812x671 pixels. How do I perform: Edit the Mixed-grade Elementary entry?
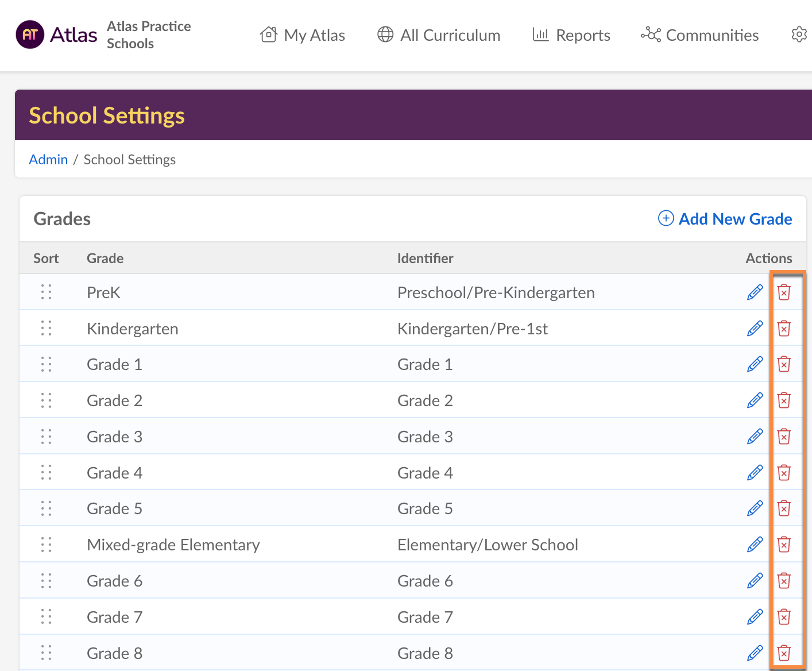(x=755, y=545)
